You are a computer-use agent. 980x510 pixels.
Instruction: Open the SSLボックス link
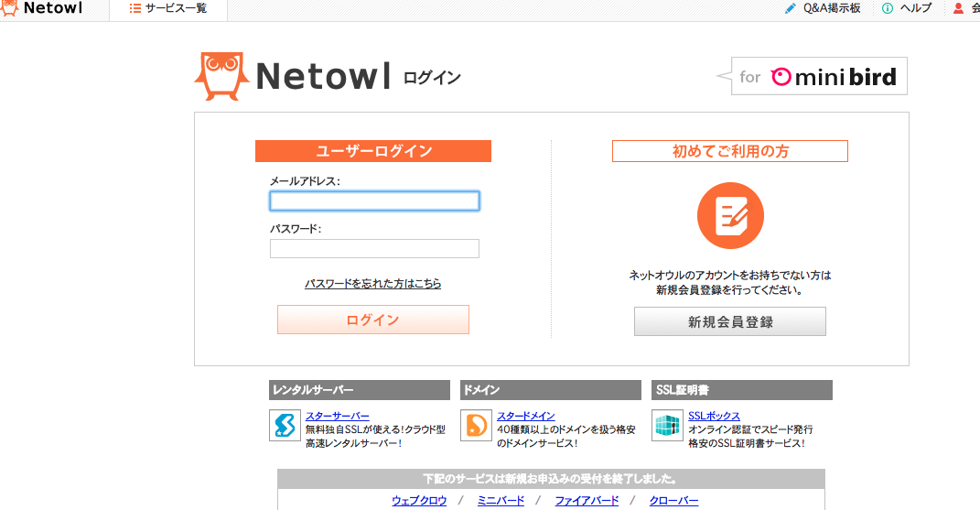(715, 416)
